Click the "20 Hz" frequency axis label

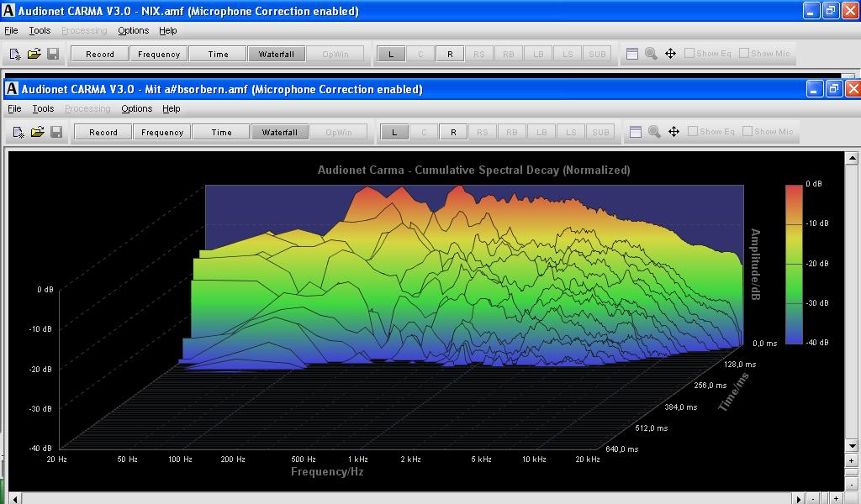[x=56, y=459]
